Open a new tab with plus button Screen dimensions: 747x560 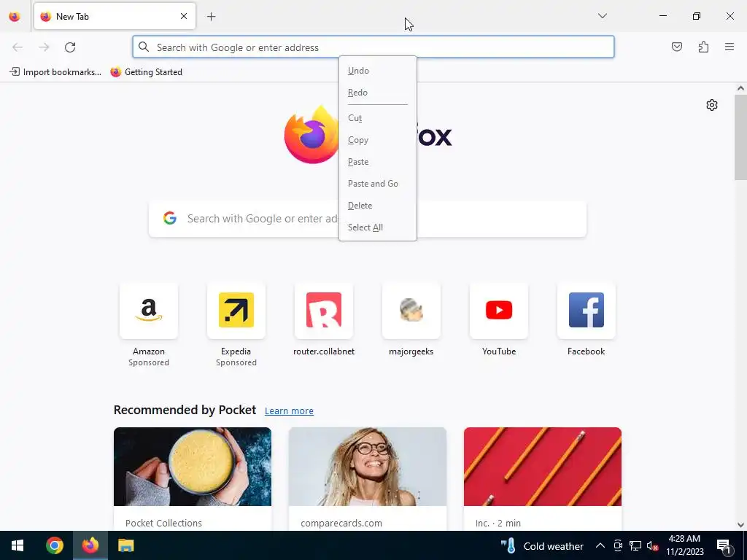212,17
